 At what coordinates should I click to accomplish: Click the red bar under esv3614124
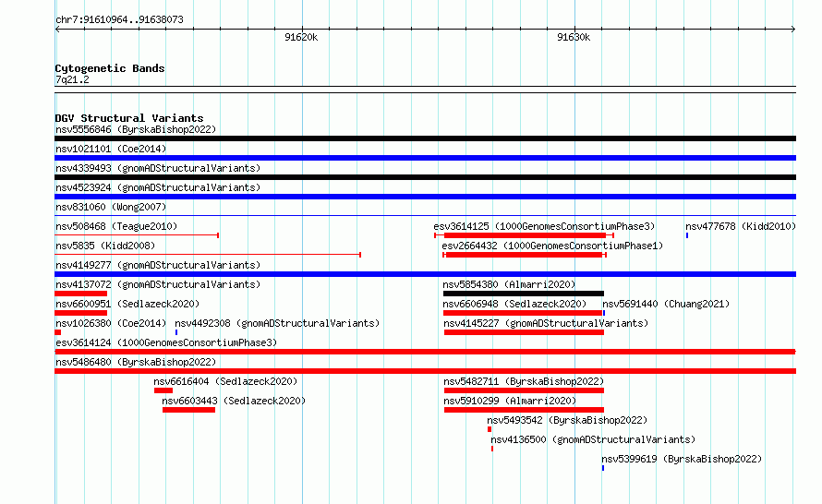tap(425, 352)
